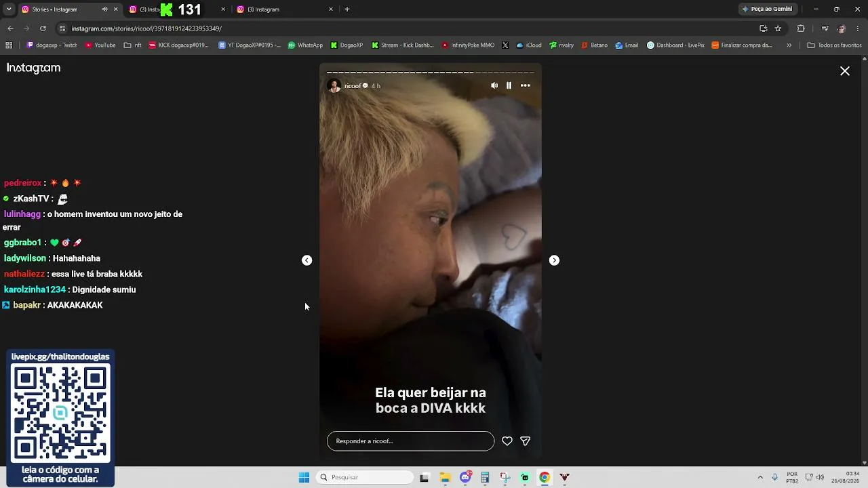
Task: Open the X bookmark icon
Action: 505,45
